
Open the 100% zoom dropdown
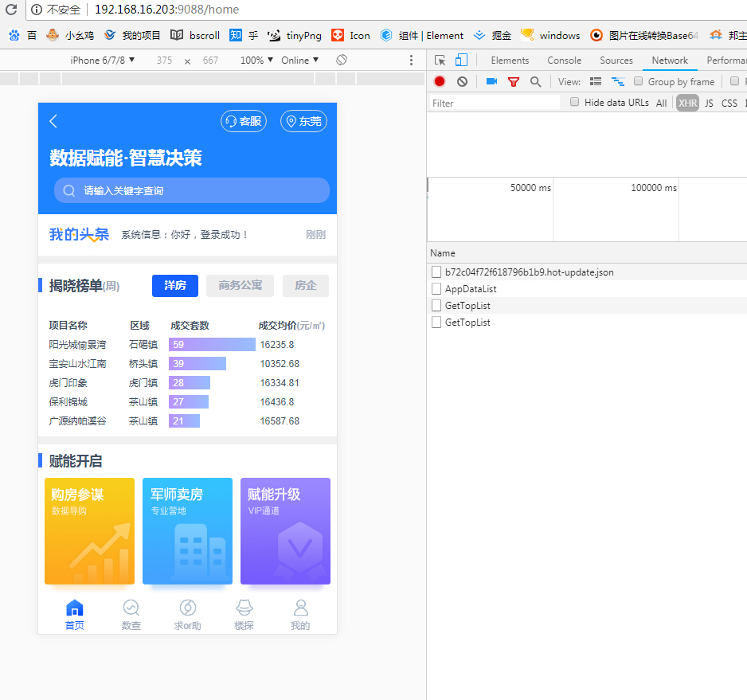point(256,60)
